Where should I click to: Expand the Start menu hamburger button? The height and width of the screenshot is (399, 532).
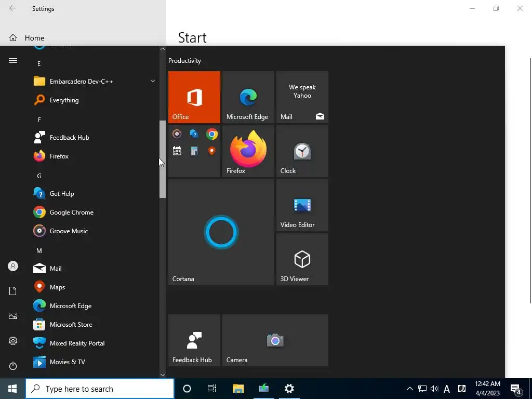click(13, 60)
